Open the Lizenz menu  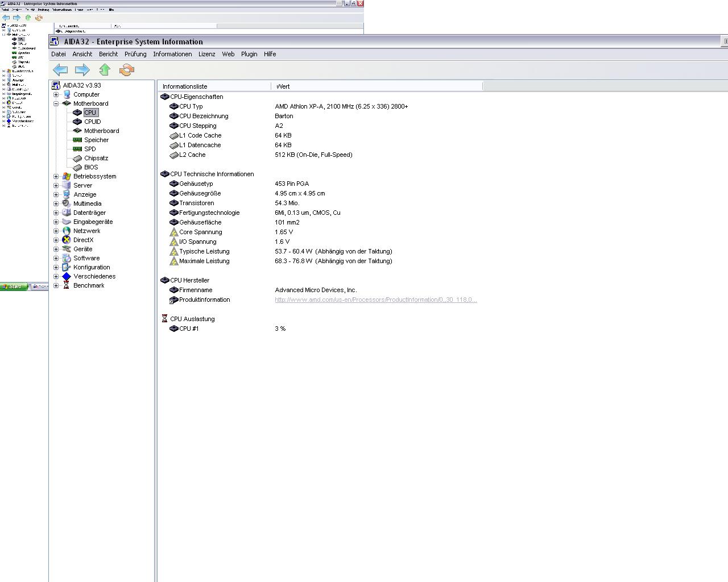tap(207, 54)
